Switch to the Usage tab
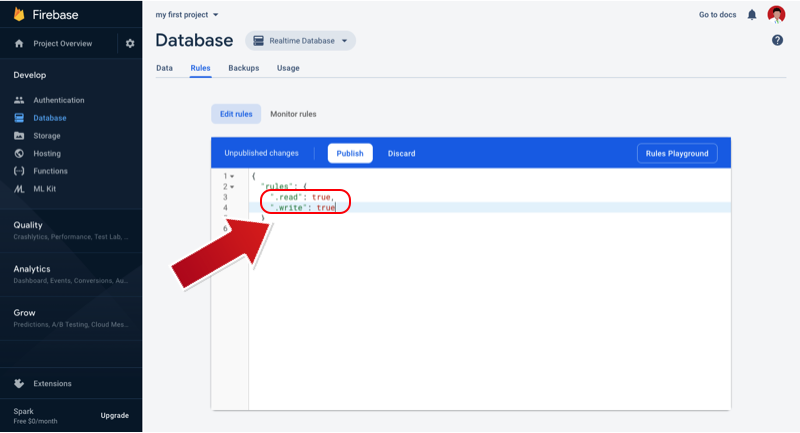Image resolution: width=800 pixels, height=433 pixels. 288,68
